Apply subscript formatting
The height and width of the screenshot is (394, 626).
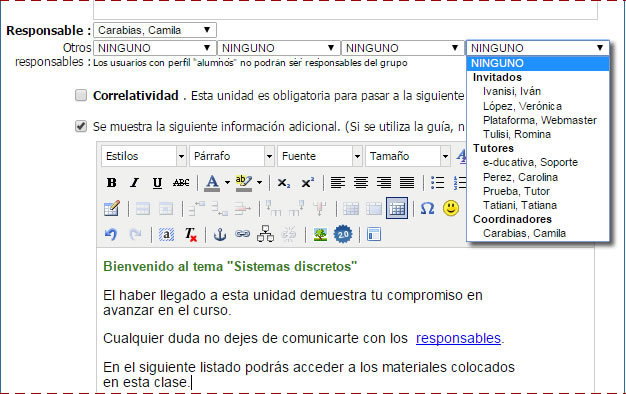pyautogui.click(x=283, y=183)
